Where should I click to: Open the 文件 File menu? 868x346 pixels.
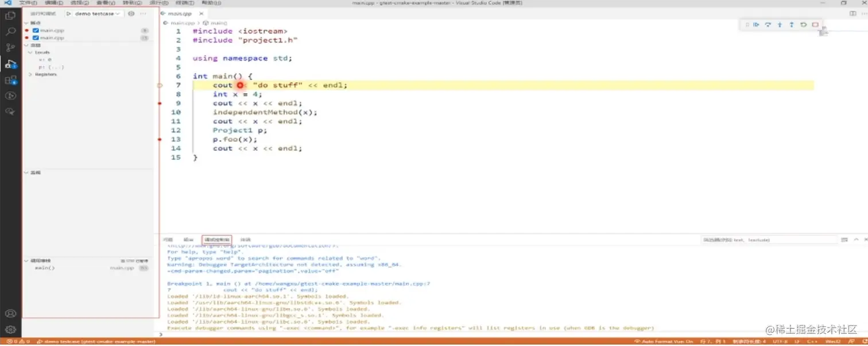coord(28,3)
